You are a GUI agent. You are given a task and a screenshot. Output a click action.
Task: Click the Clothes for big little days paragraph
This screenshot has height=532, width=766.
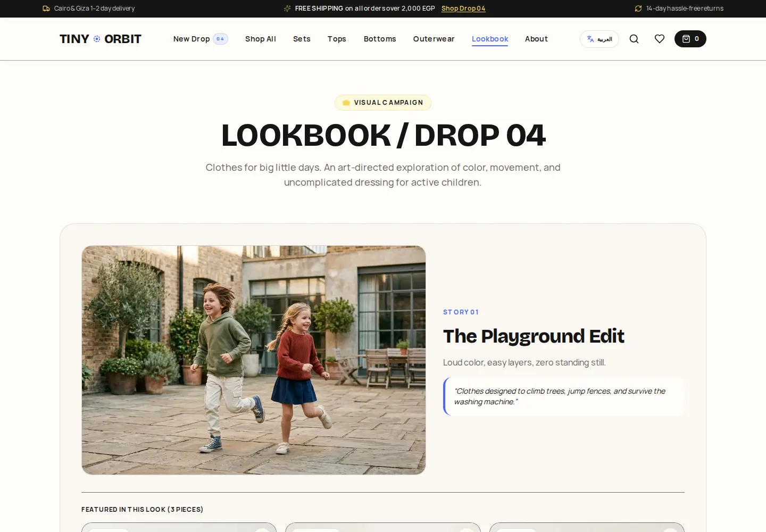tap(383, 175)
